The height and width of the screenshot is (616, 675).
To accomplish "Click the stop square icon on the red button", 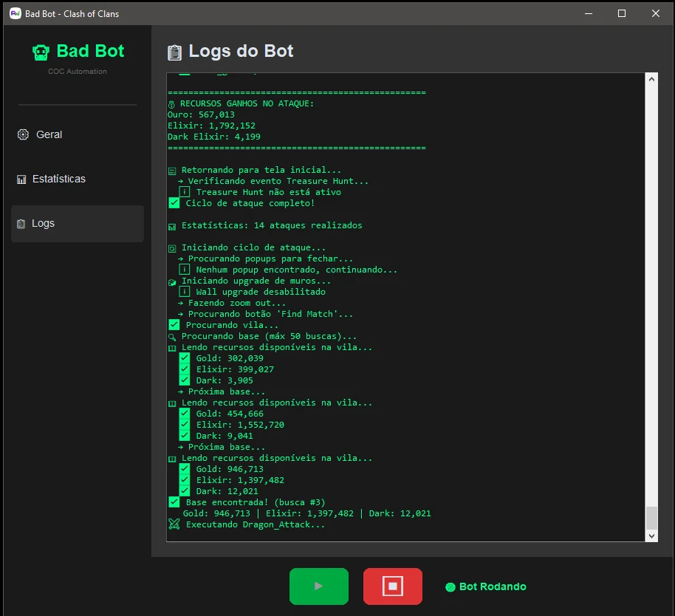I will click(x=392, y=586).
